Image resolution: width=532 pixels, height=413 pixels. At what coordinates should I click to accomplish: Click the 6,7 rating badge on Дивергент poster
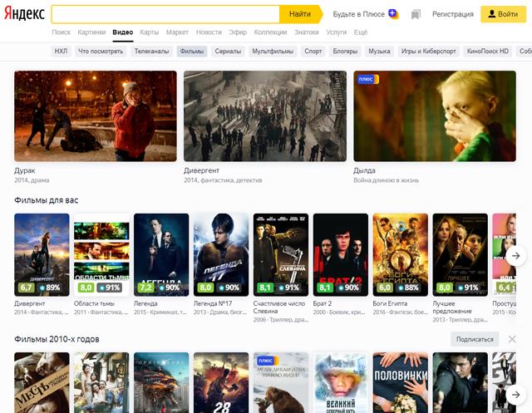[27, 288]
